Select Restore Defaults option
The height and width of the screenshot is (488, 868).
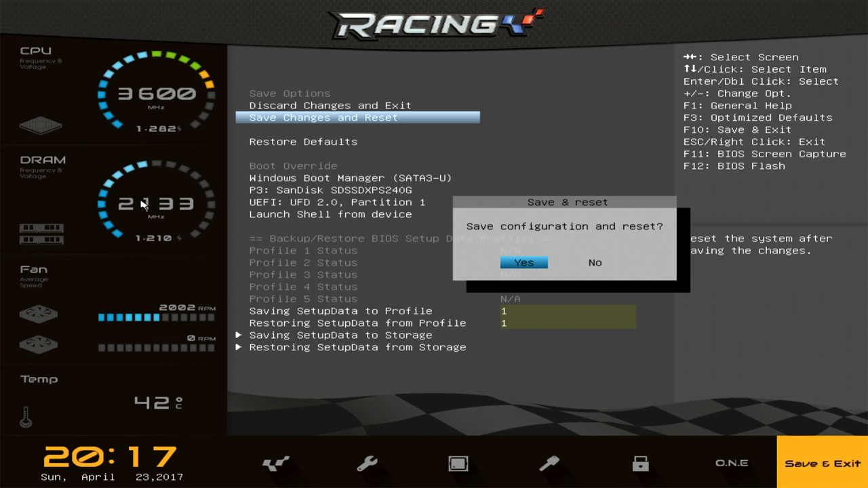(x=303, y=142)
